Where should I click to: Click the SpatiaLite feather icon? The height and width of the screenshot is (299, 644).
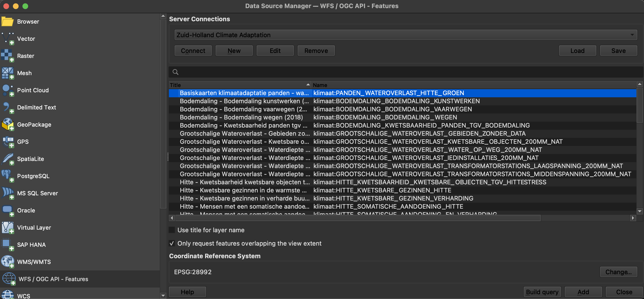(7, 159)
